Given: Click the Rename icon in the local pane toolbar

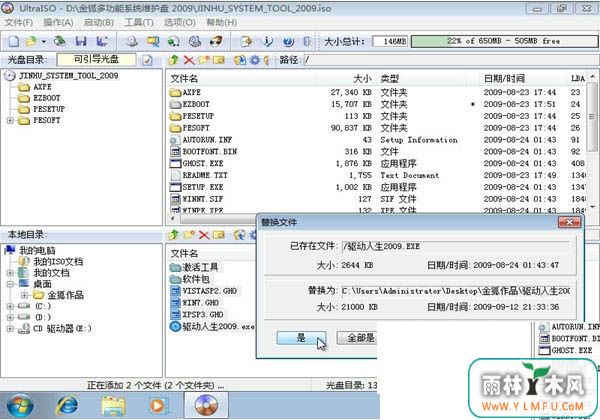Looking at the screenshot, I should pos(218,234).
